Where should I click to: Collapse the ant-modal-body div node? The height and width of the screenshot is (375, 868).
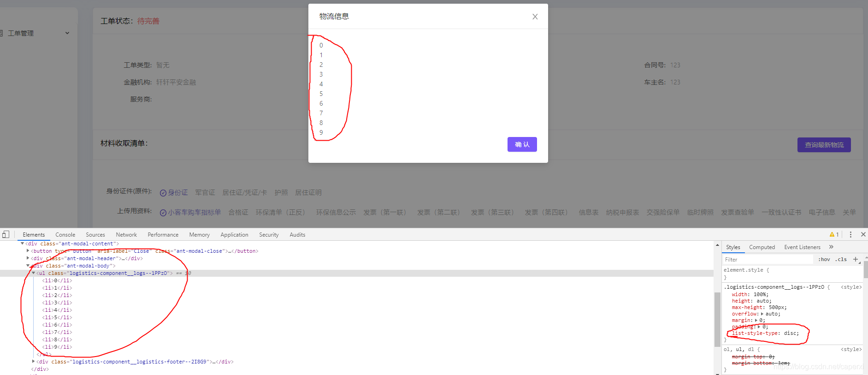(x=28, y=266)
